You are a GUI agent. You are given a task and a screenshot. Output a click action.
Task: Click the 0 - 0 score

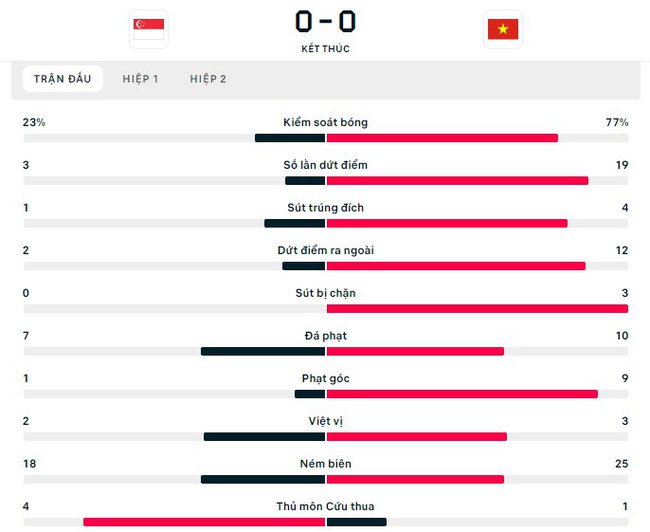[325, 22]
